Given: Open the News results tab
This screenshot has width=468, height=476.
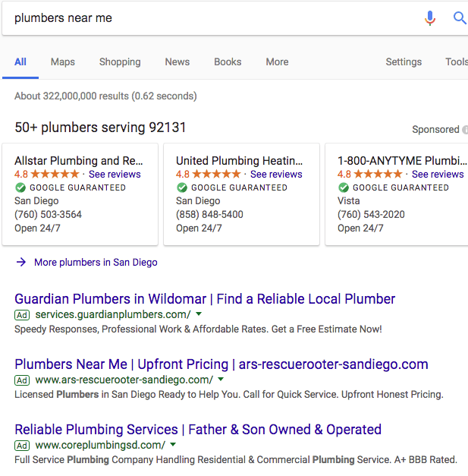Looking at the screenshot, I should 177,62.
